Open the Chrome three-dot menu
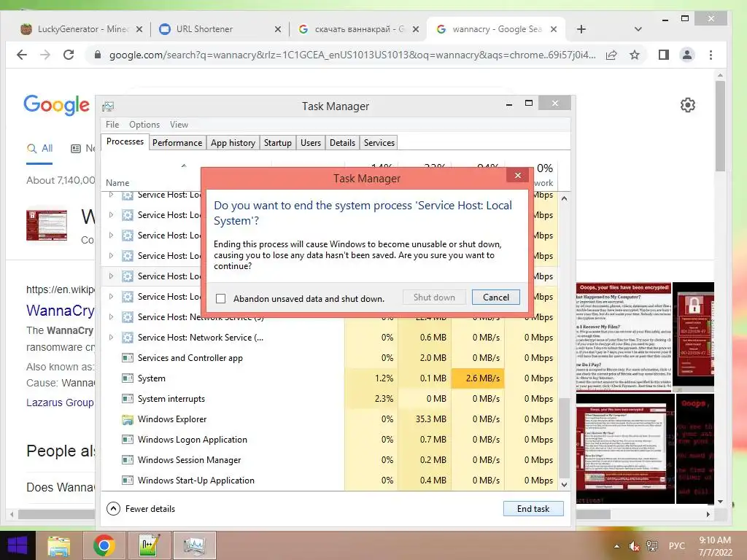The width and height of the screenshot is (747, 560). point(711,55)
